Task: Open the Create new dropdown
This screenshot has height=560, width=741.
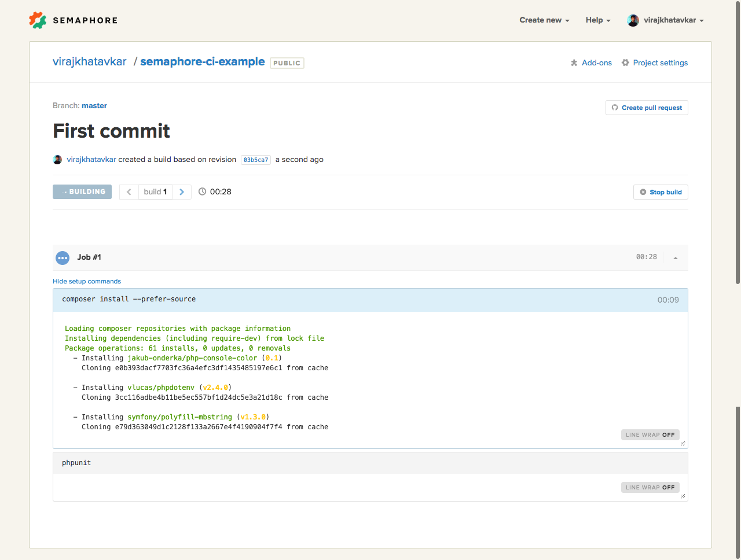Action: [x=544, y=20]
